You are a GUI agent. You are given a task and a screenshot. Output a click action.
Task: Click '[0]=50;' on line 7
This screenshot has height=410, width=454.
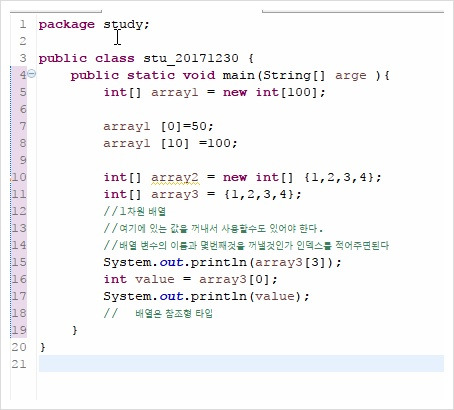tap(187, 126)
